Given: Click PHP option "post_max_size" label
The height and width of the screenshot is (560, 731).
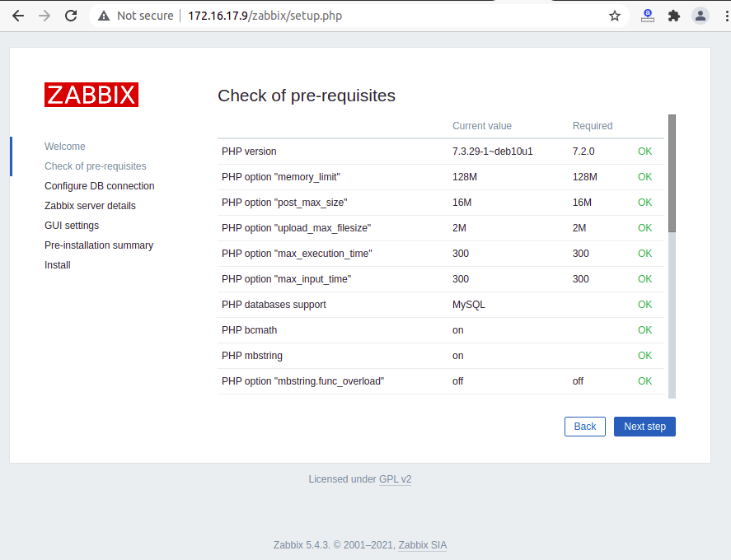Looking at the screenshot, I should pos(284,203).
